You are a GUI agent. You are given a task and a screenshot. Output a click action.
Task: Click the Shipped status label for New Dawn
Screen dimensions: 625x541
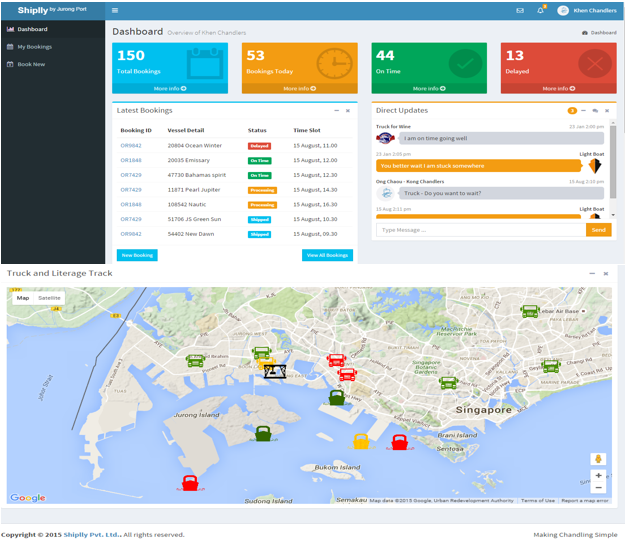[259, 234]
